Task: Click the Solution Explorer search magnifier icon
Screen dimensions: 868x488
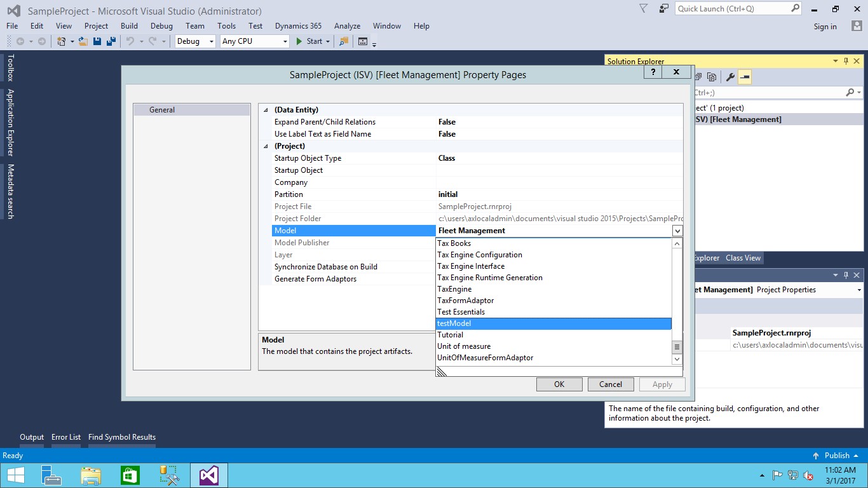Action: (850, 93)
